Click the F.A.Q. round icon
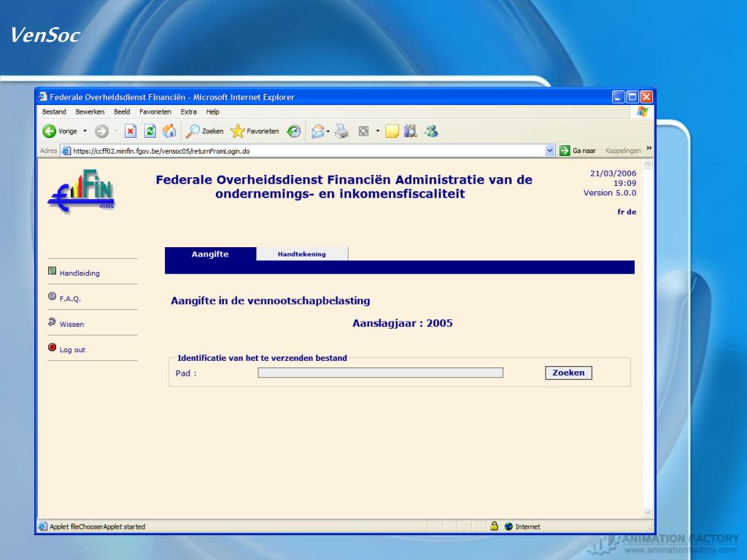 [53, 296]
